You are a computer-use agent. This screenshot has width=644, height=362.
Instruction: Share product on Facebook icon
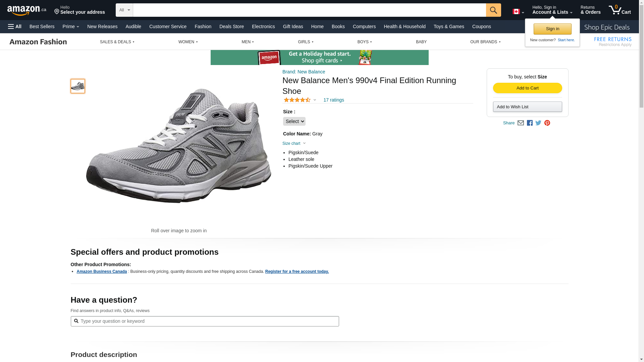tap(530, 123)
